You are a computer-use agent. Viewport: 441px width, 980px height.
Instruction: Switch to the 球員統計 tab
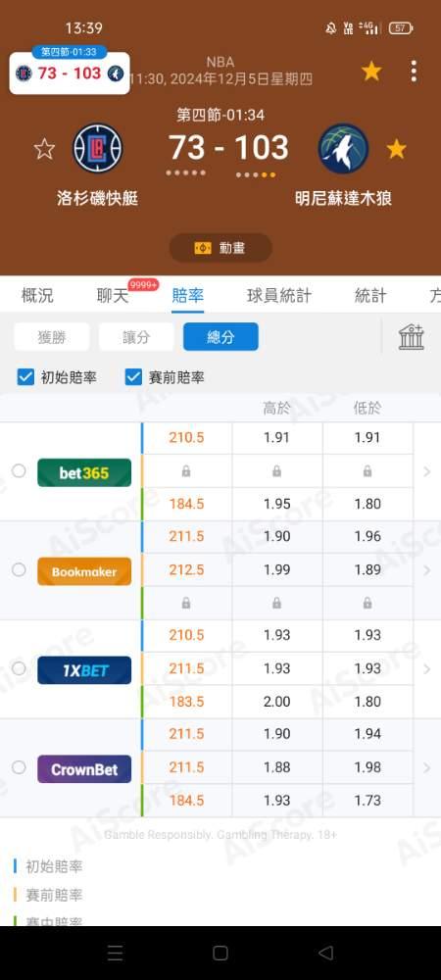279,296
